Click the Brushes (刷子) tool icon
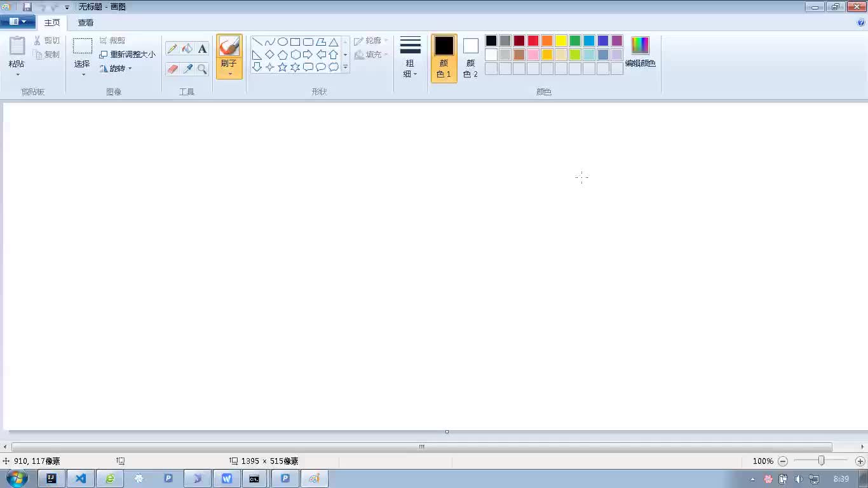Image resolution: width=868 pixels, height=488 pixels. click(x=229, y=46)
